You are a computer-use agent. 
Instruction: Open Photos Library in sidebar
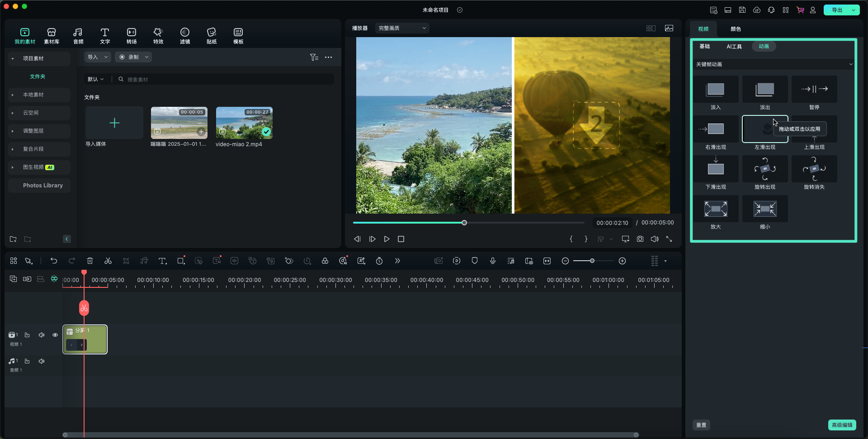click(x=43, y=186)
